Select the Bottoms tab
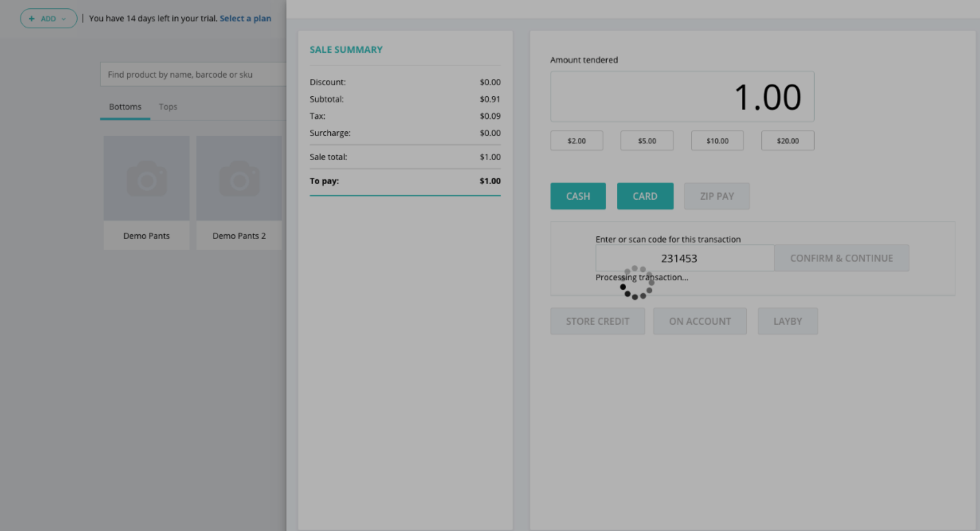Viewport: 980px width, 531px height. pyautogui.click(x=125, y=106)
